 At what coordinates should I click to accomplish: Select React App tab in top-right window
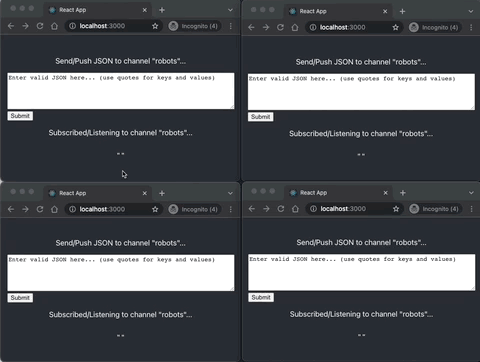click(x=338, y=11)
